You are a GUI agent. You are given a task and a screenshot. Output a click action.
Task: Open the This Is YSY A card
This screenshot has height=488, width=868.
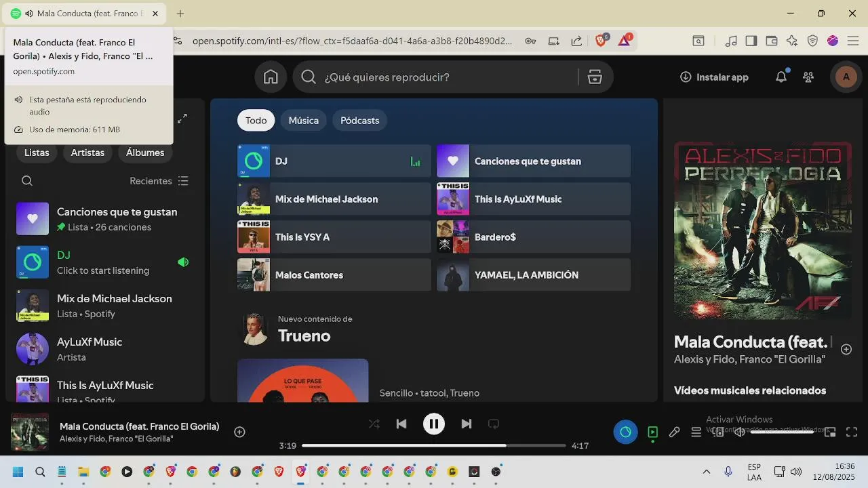[334, 237]
